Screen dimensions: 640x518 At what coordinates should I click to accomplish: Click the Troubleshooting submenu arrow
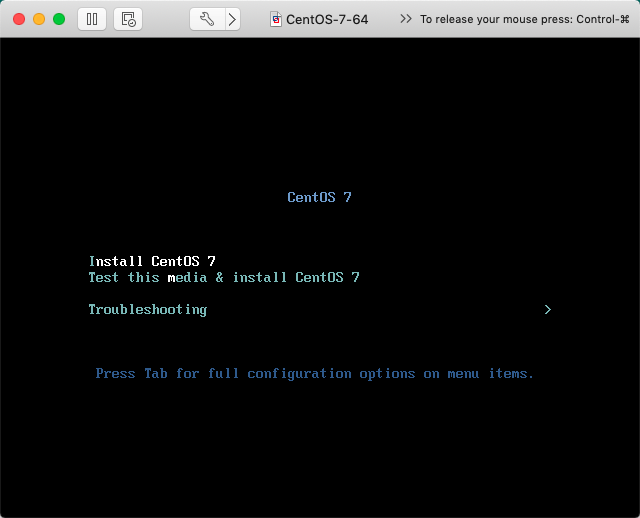548,310
